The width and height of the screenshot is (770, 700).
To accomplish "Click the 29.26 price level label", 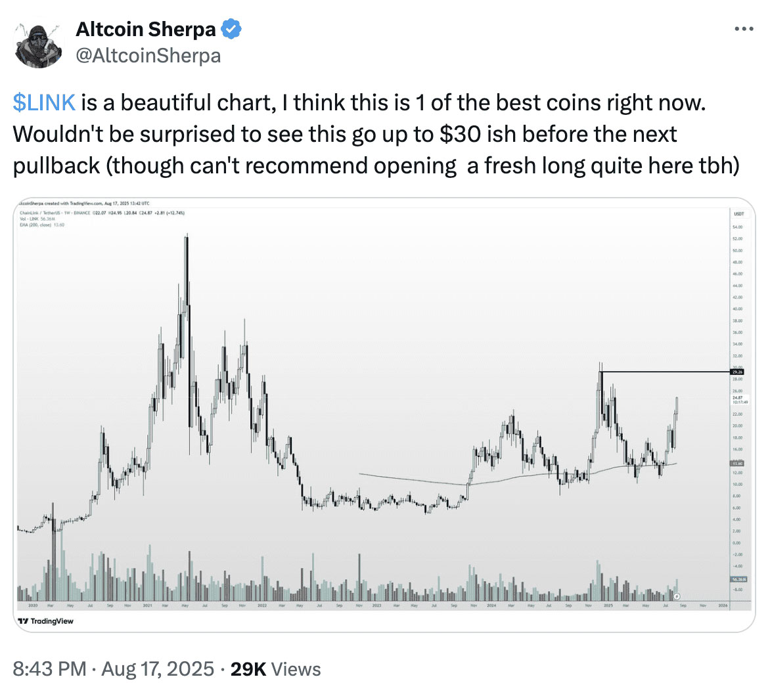I will [737, 372].
